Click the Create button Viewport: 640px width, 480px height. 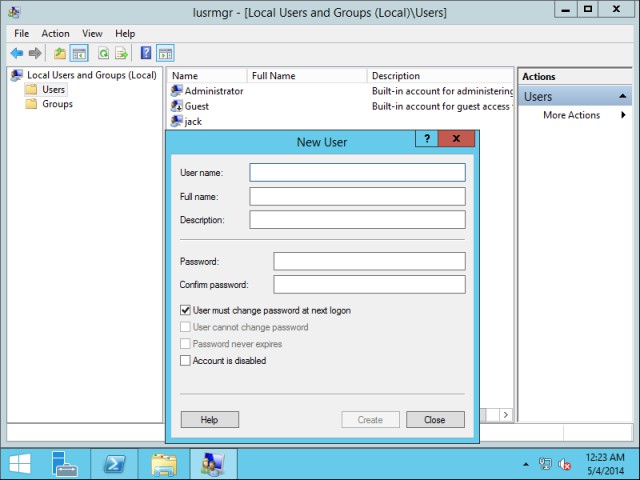pyautogui.click(x=370, y=420)
